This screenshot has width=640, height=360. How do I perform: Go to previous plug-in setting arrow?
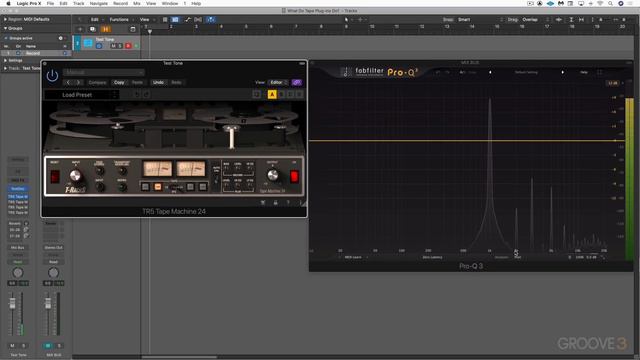click(x=68, y=82)
